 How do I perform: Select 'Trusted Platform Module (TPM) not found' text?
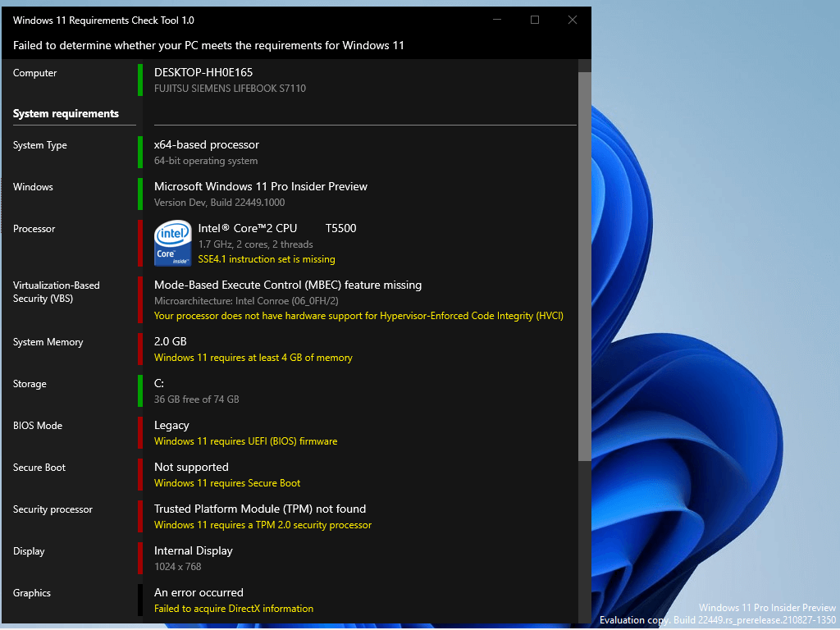pyautogui.click(x=260, y=509)
